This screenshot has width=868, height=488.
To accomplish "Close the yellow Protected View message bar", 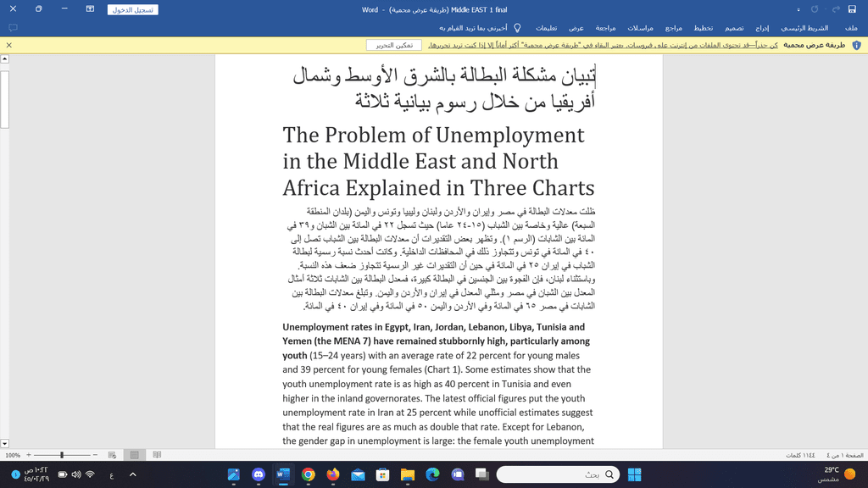I will click(8, 46).
